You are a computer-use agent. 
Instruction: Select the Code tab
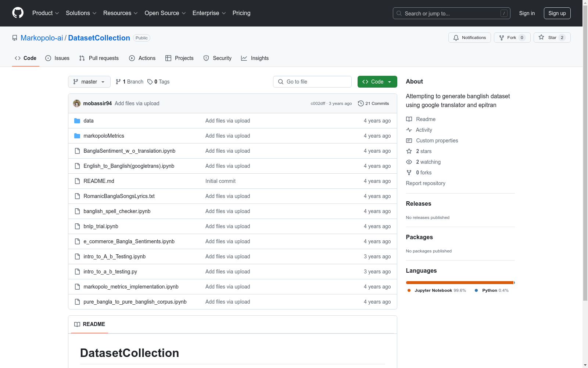click(25, 58)
